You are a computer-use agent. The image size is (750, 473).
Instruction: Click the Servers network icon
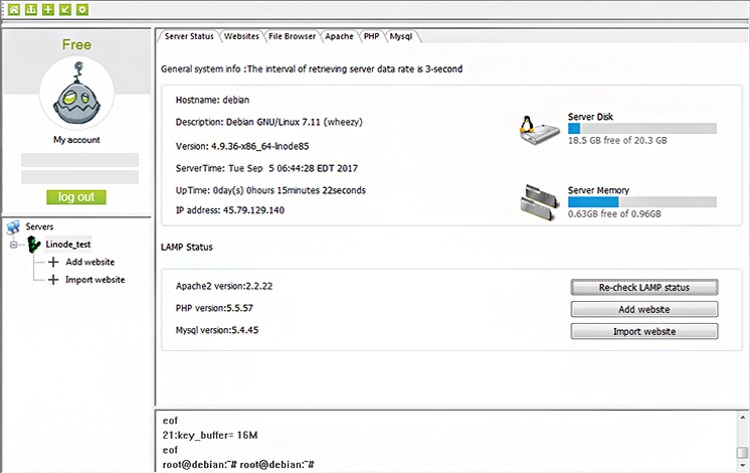pos(13,227)
